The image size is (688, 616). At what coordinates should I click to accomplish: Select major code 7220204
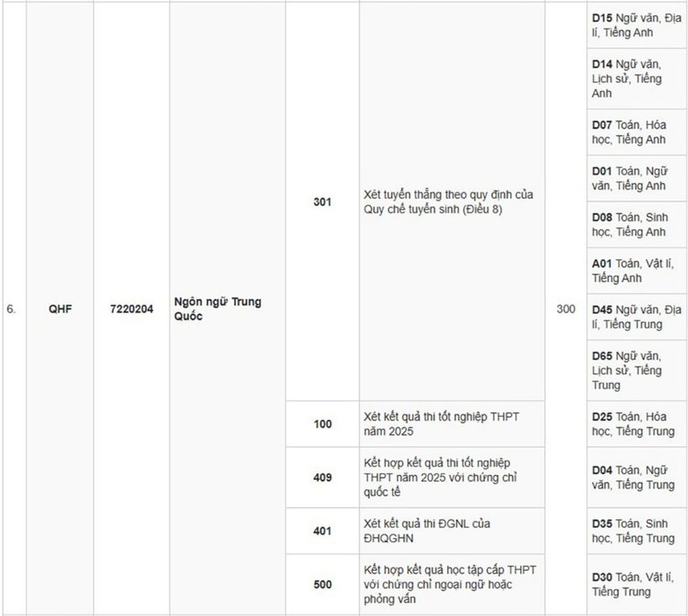pos(132,309)
